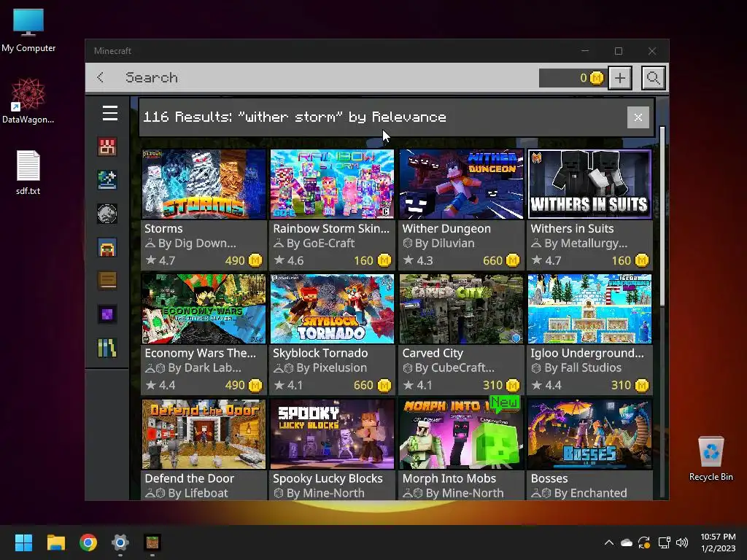
Task: Click the Minecraft taskbar icon
Action: pos(152,542)
